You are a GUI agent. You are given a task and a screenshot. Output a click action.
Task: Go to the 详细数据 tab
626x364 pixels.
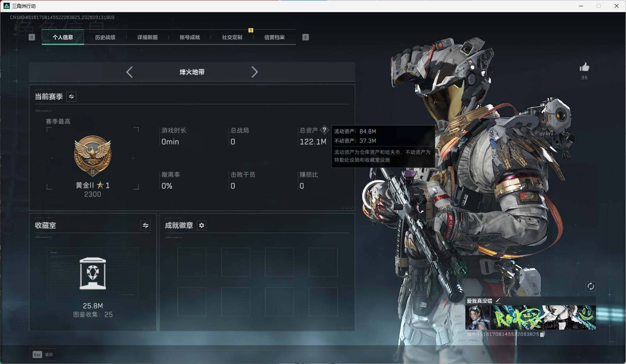pos(147,37)
